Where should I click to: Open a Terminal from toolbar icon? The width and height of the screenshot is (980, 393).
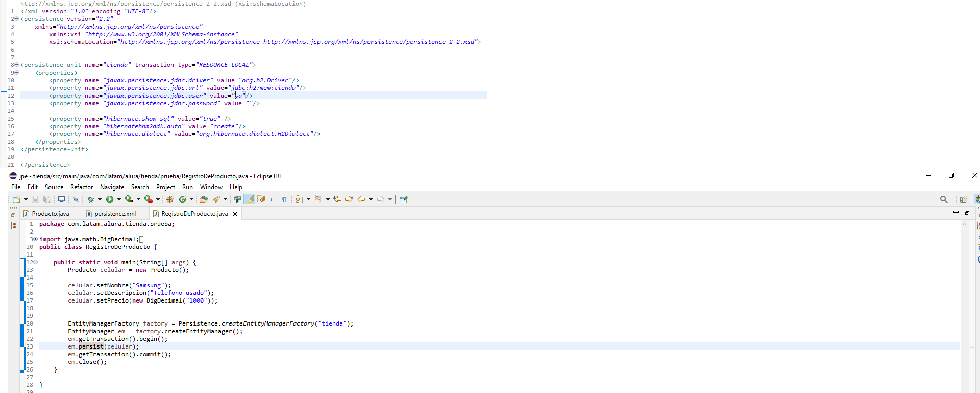click(61, 199)
